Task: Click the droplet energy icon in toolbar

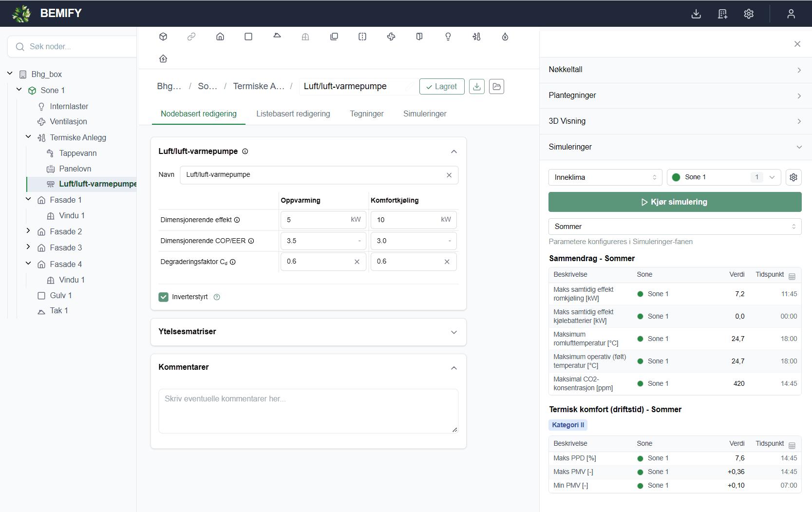Action: (505, 37)
